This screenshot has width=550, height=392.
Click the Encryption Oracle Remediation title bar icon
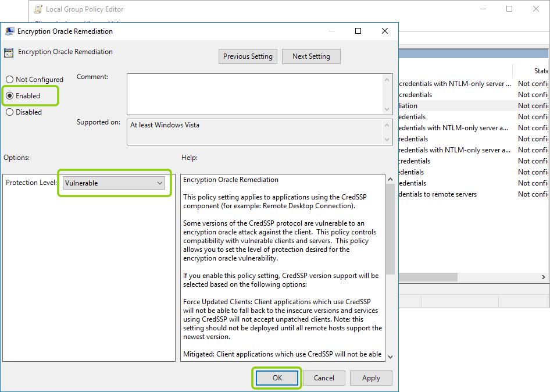click(x=10, y=31)
